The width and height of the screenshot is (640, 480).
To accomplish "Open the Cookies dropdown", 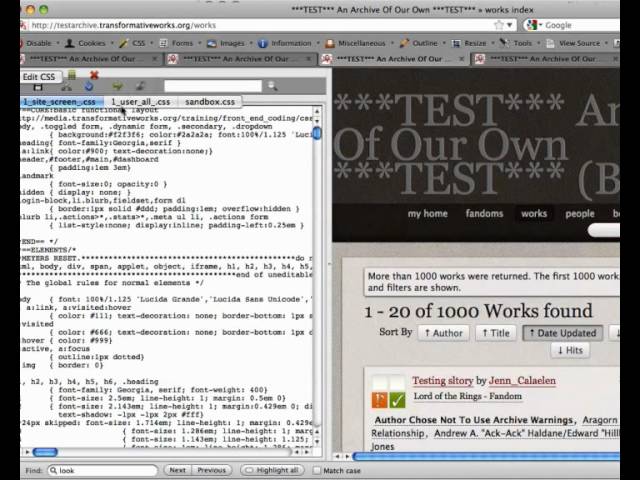I will point(89,43).
